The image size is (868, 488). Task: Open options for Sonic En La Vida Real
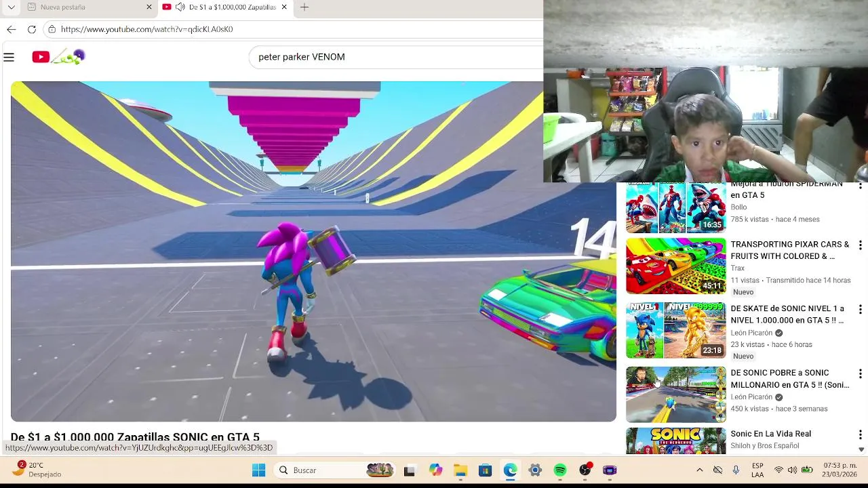point(860,435)
